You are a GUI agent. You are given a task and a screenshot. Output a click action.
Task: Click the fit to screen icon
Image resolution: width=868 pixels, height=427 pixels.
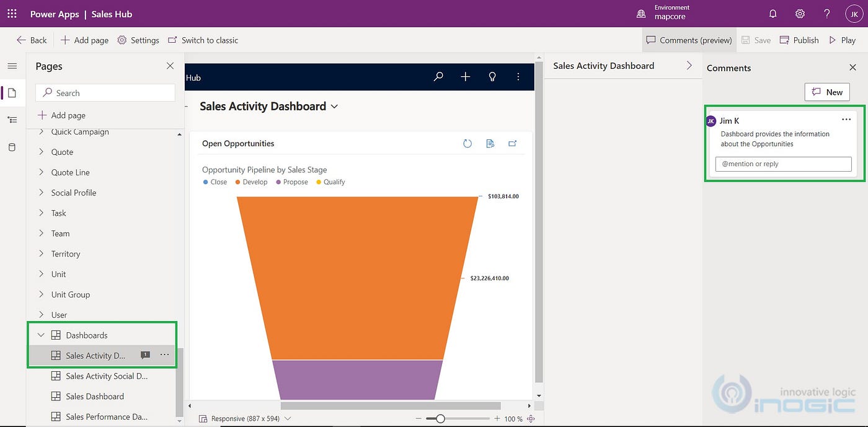pos(531,419)
